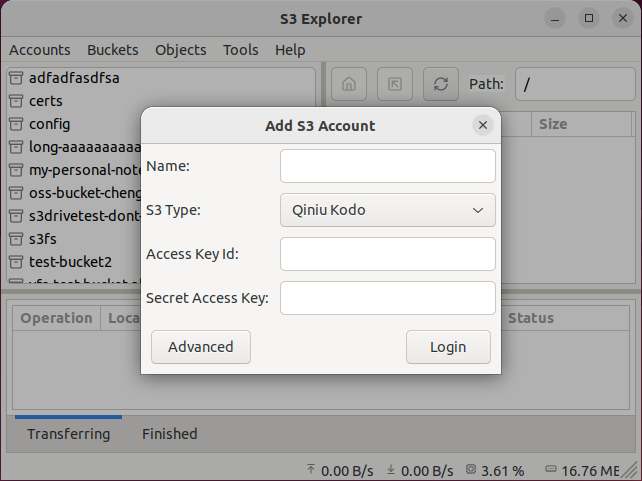Open the S3 Type dropdown

coord(388,210)
